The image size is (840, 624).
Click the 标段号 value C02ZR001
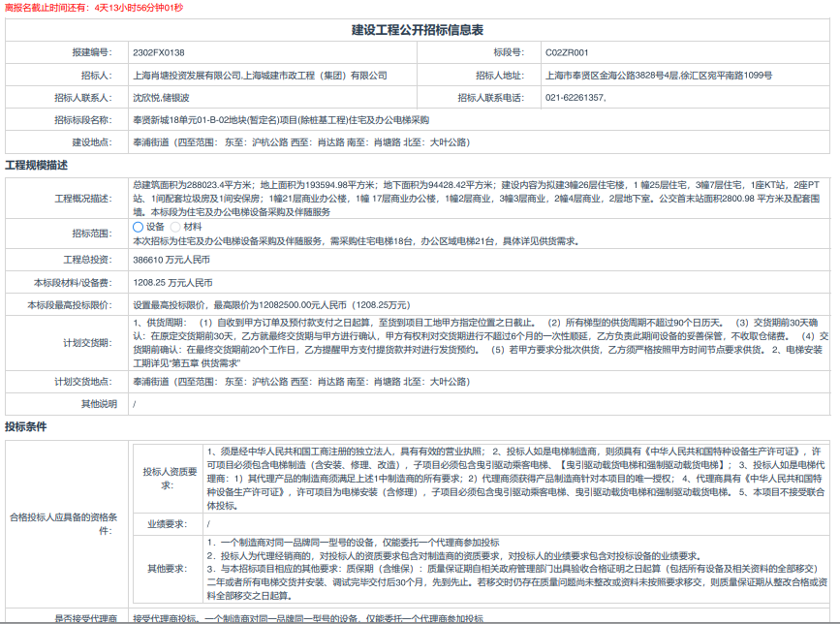click(x=567, y=51)
